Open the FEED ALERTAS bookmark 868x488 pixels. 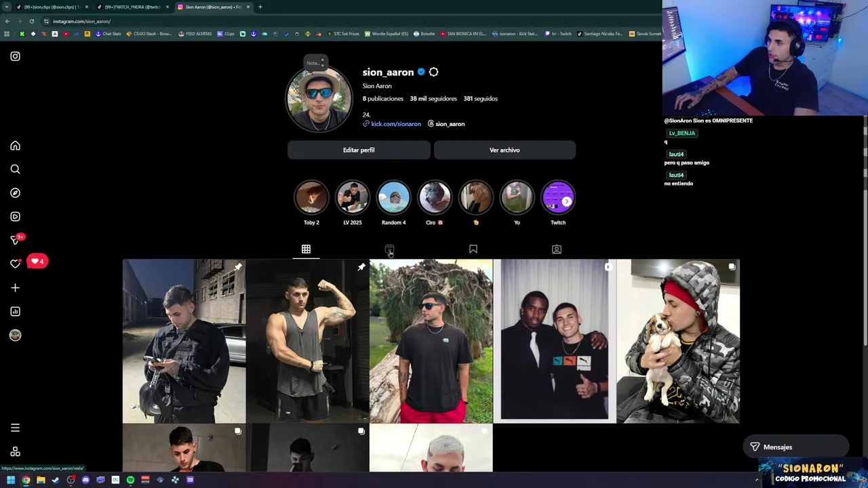pyautogui.click(x=195, y=34)
